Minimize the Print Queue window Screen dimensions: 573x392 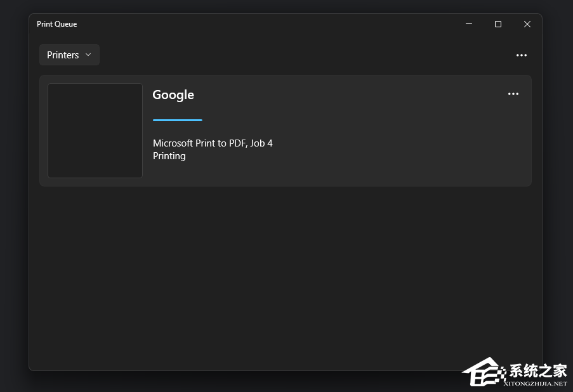469,24
